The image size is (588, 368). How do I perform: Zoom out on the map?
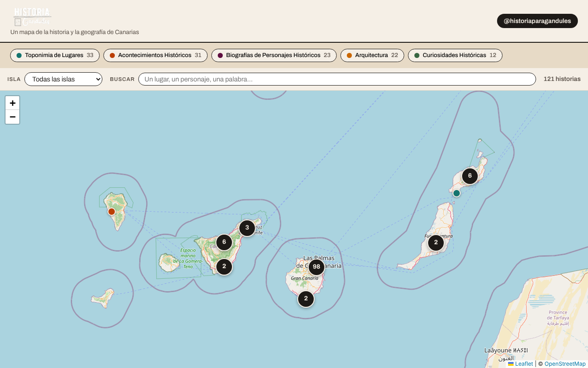tap(12, 117)
